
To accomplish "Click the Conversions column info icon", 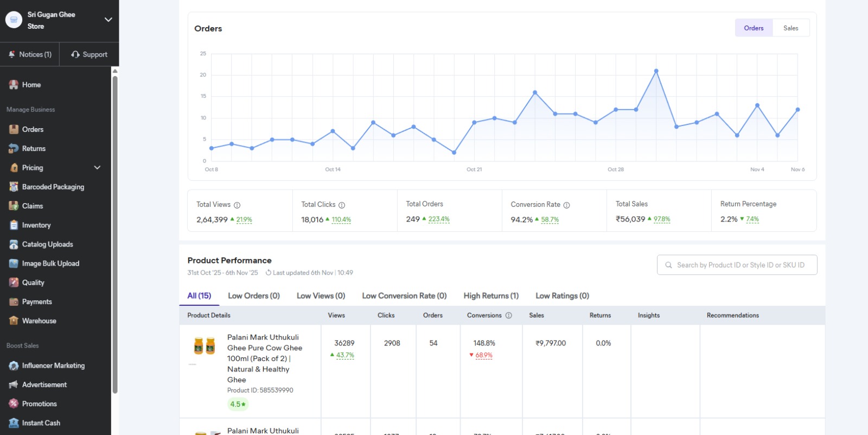I will point(508,316).
